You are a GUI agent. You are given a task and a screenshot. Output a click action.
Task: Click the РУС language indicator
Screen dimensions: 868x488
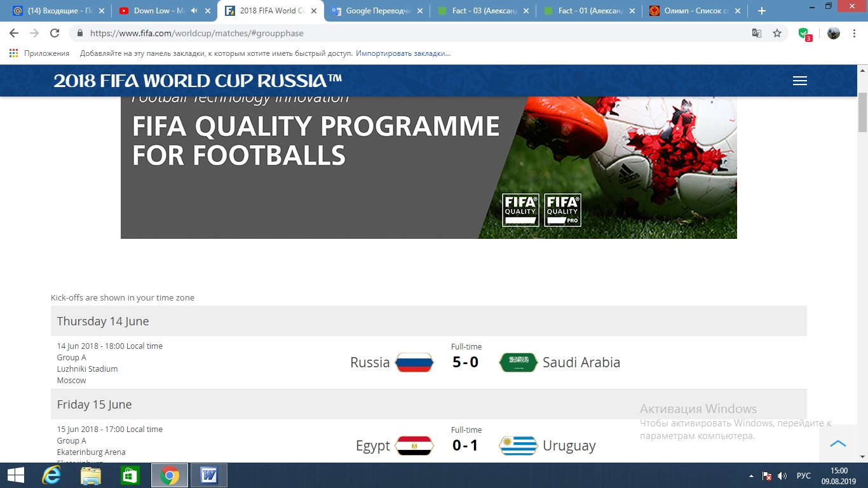(804, 476)
